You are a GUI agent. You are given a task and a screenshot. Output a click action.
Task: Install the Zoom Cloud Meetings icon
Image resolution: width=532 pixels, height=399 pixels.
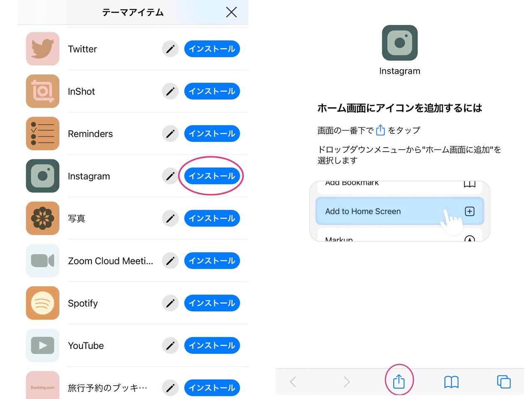212,261
